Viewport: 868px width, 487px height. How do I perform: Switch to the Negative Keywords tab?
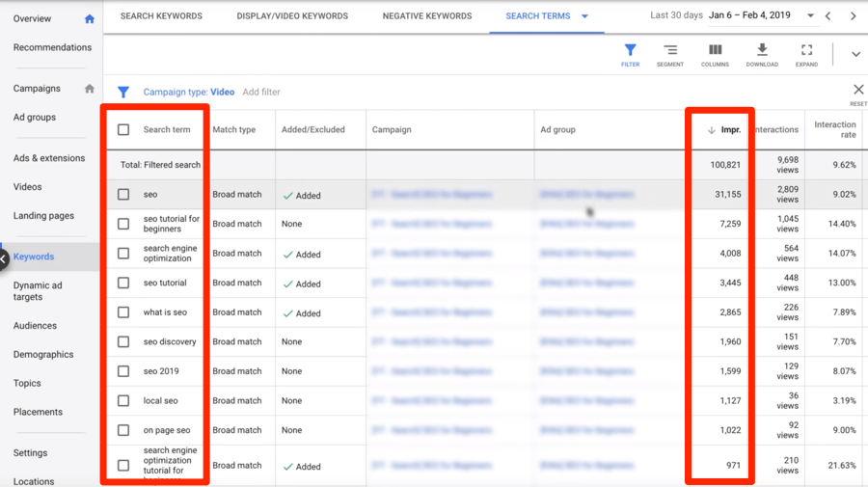pyautogui.click(x=427, y=16)
